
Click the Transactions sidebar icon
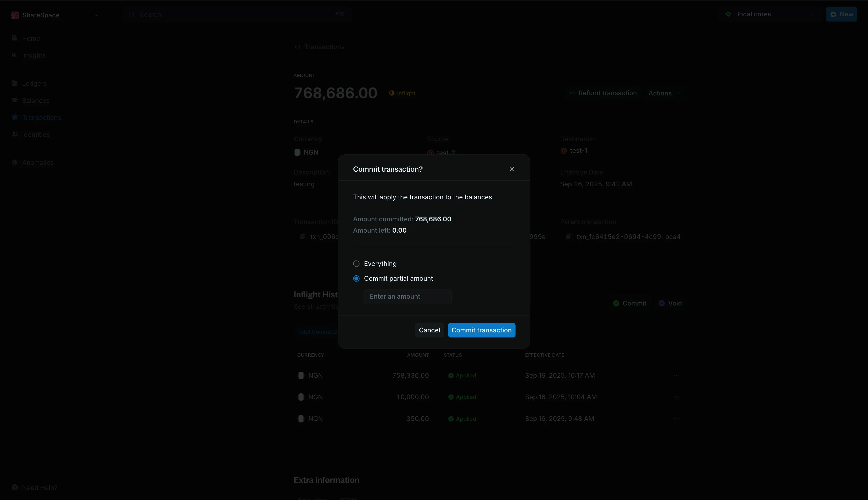click(x=14, y=117)
